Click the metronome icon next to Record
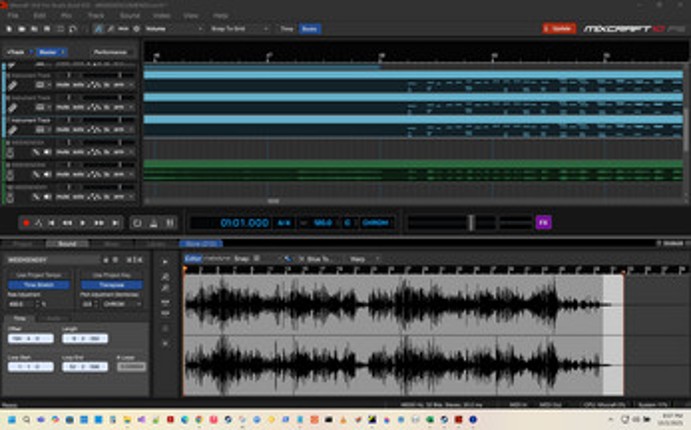 click(x=40, y=223)
